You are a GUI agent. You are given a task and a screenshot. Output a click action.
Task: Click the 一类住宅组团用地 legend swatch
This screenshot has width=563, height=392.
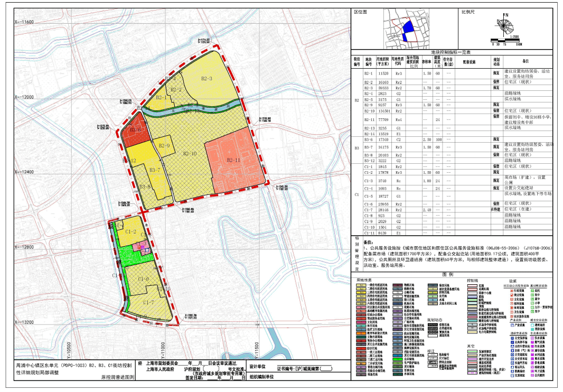click(x=361, y=285)
